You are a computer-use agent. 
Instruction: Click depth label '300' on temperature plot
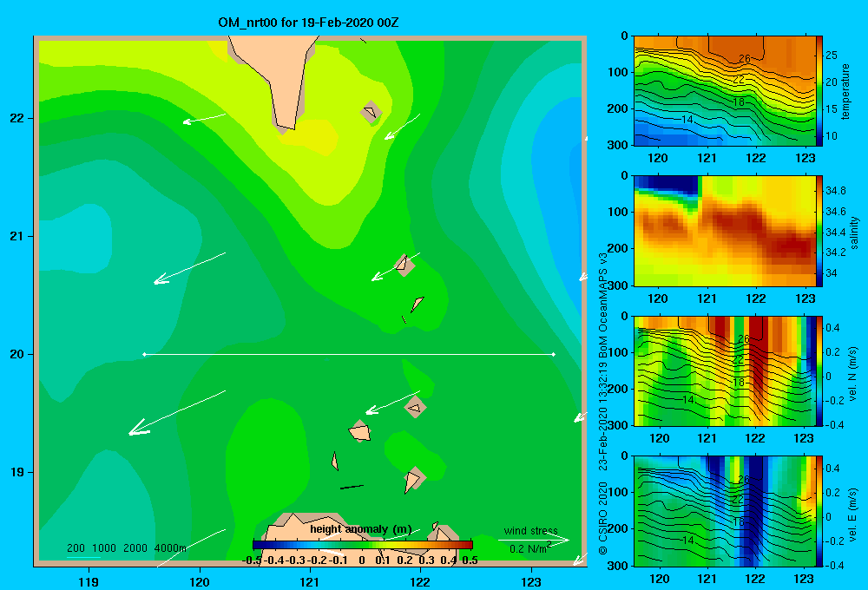point(618,145)
